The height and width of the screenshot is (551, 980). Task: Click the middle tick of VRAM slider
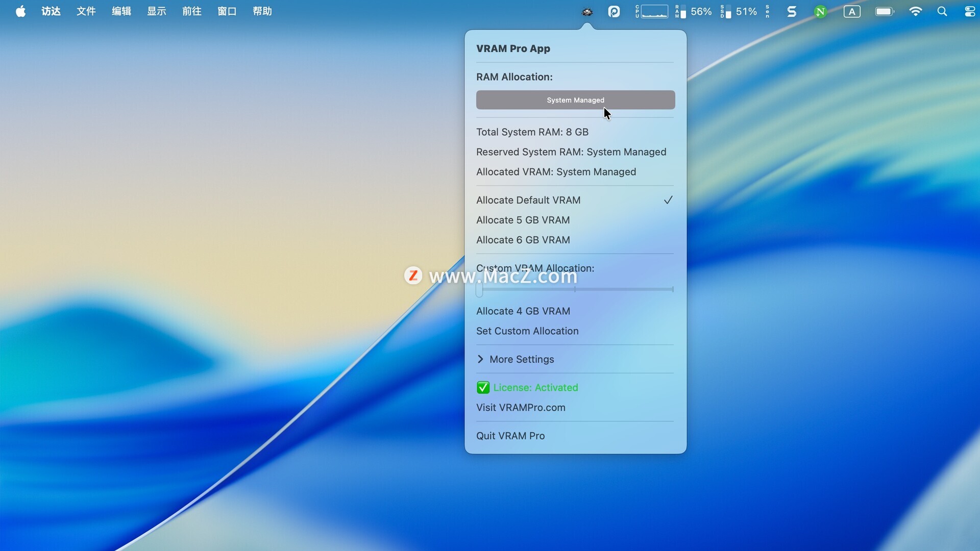[x=575, y=289]
